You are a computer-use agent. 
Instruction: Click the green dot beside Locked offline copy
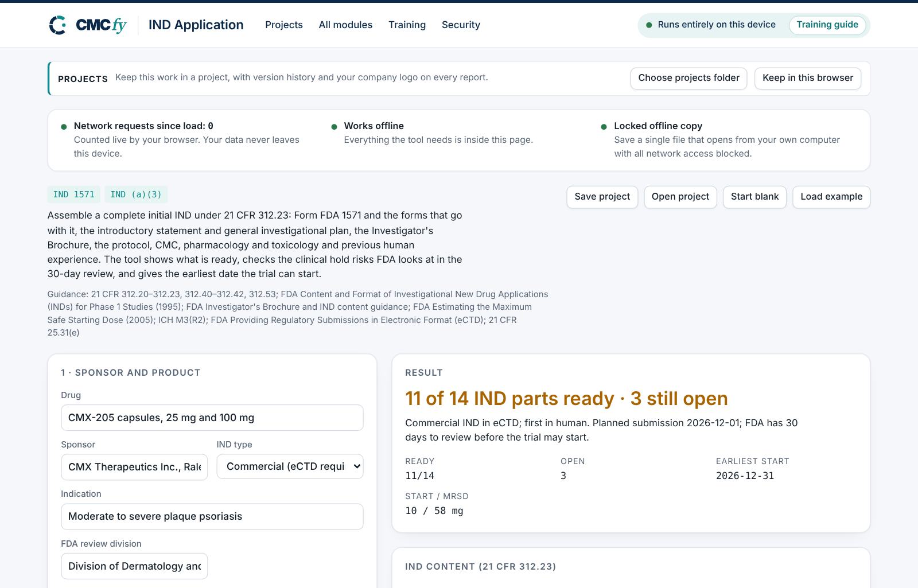(604, 127)
